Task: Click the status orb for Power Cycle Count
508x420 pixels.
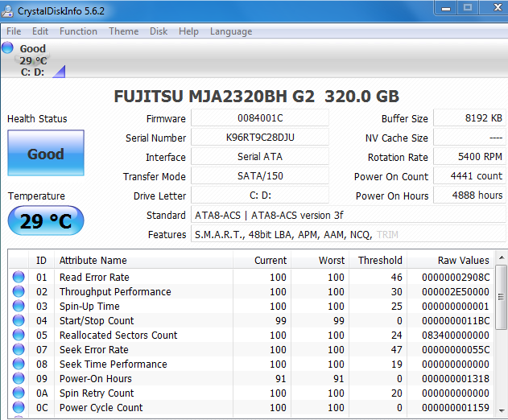Action: click(x=19, y=407)
